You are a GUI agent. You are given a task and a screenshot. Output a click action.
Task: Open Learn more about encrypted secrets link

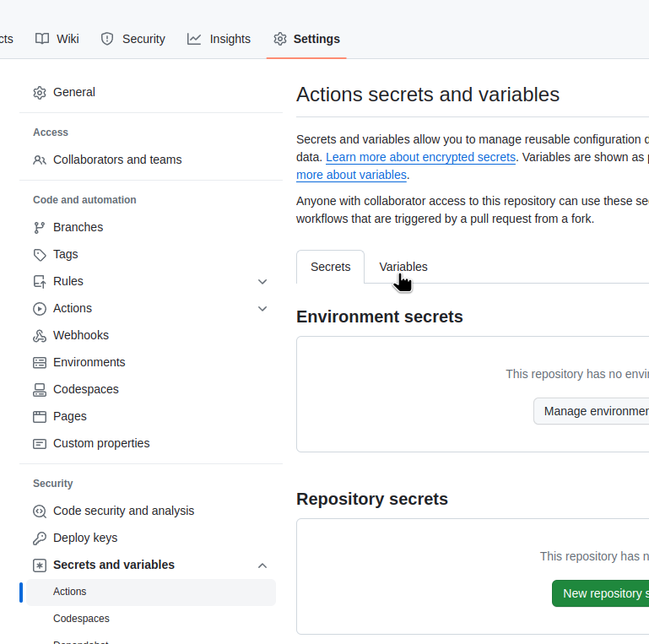(420, 157)
